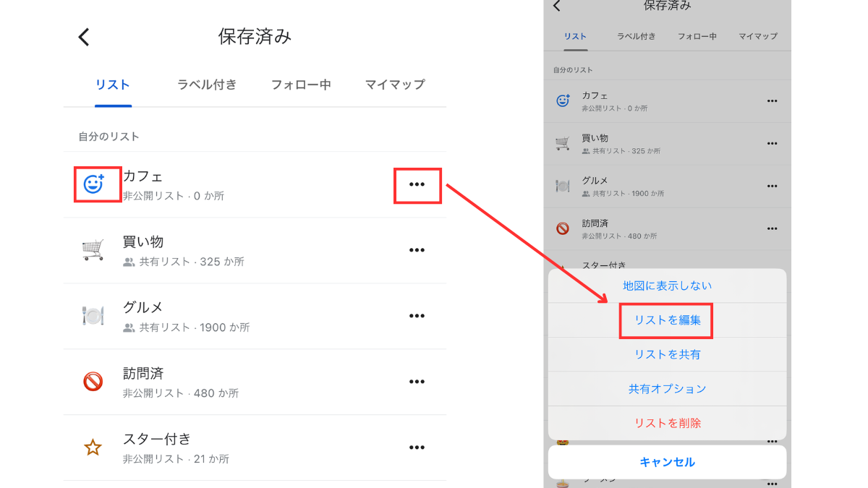Click '非公開リスト · 21 か所' subtitle in left panel
Viewport: 868px width, 488px height.
176,459
